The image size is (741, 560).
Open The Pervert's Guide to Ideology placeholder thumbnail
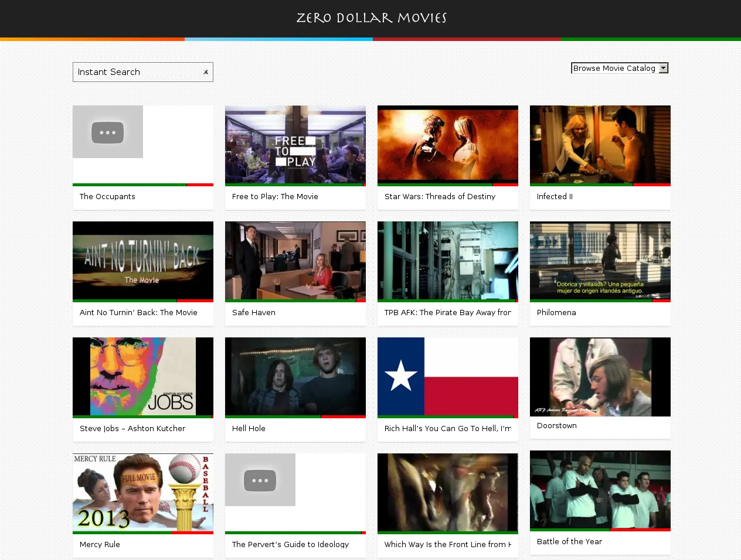[x=260, y=480]
